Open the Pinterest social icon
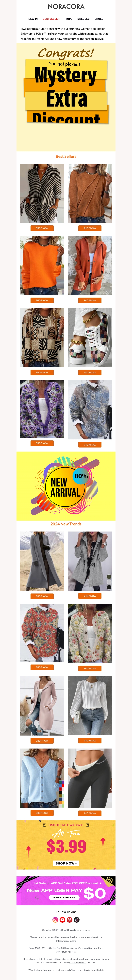The height and width of the screenshot is (980, 132). (69, 920)
